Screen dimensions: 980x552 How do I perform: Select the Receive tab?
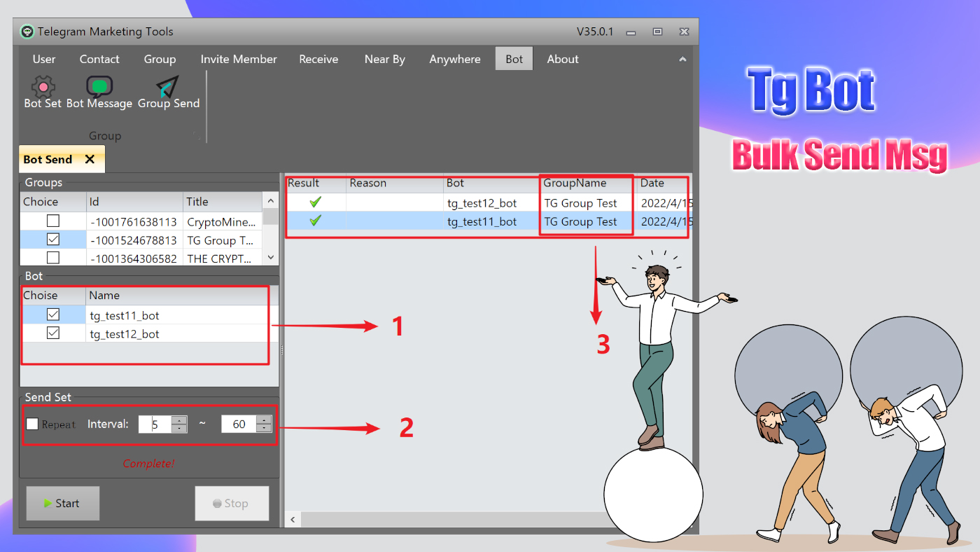(318, 59)
